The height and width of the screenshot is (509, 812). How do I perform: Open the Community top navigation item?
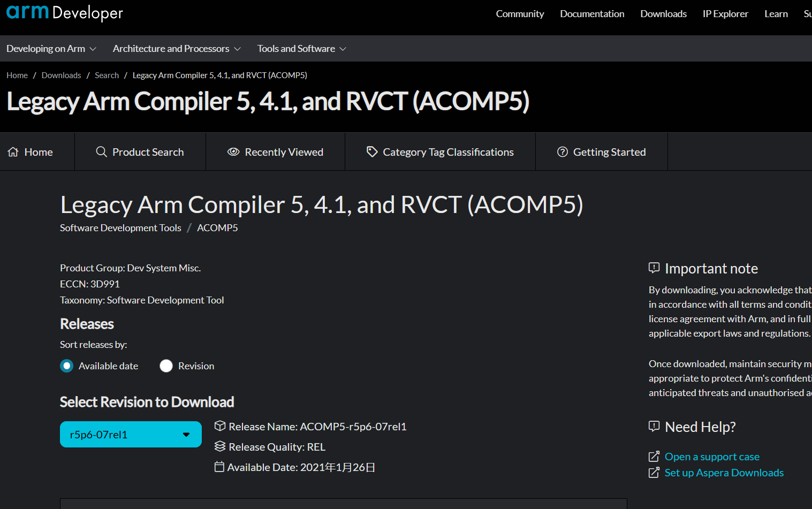click(520, 14)
